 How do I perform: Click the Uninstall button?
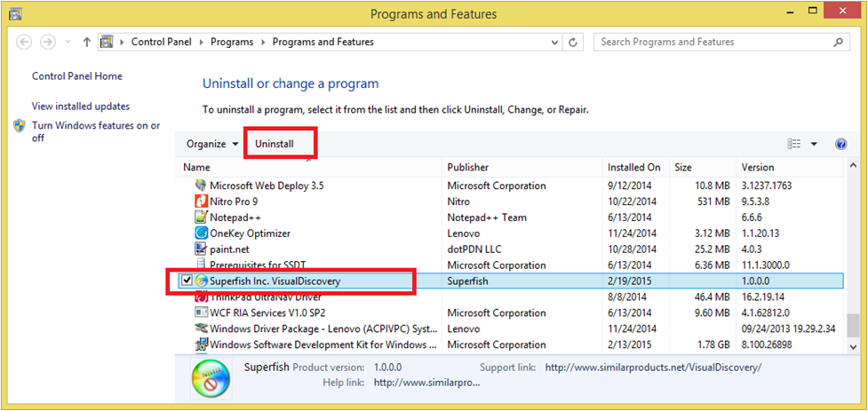275,144
